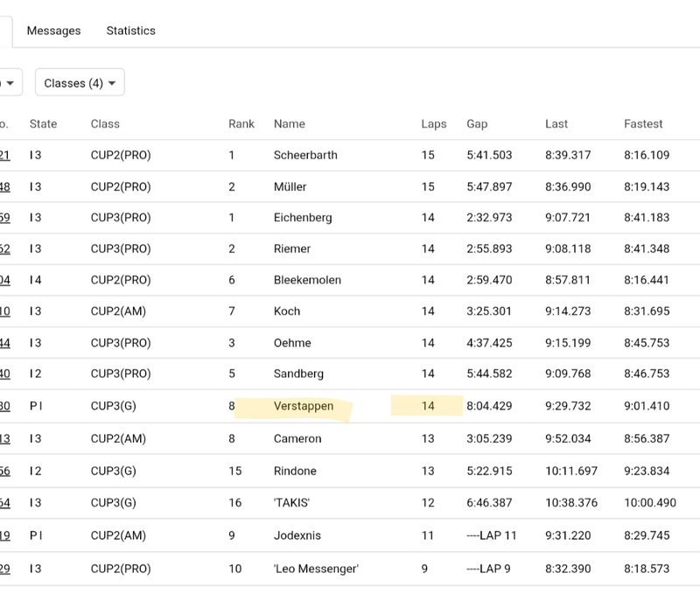Click the Rank column header
This screenshot has width=700, height=594.
(x=241, y=124)
